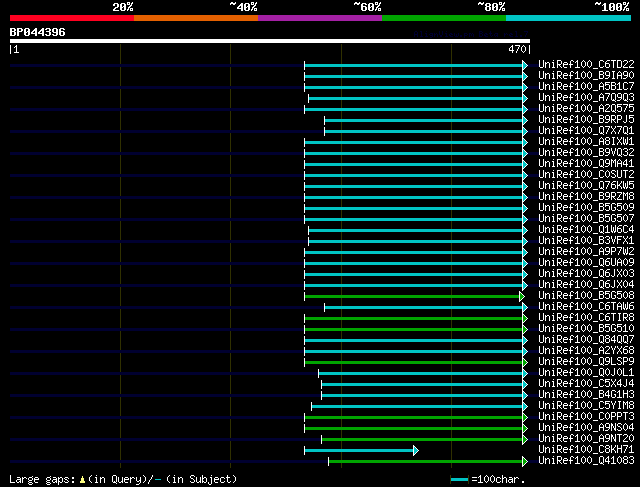This screenshot has height=487, width=640.
Task: Choose the UniRef100_B5G510 label
Action: (x=586, y=329)
